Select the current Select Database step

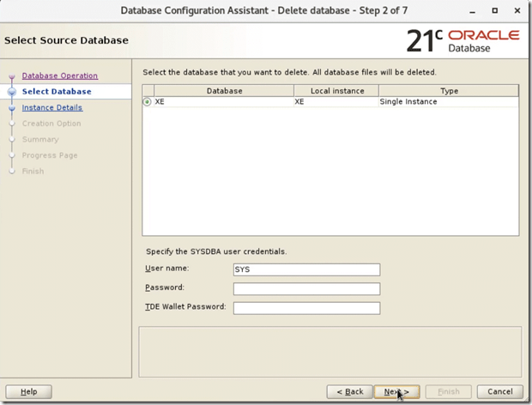coord(56,92)
